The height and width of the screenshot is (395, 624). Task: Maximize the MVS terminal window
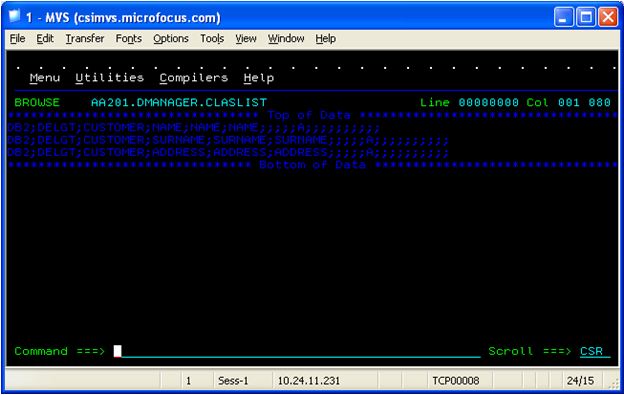click(586, 17)
